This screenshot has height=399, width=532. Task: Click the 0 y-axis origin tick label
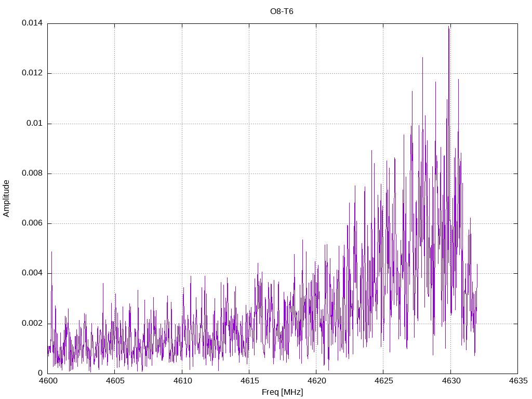[x=41, y=374]
